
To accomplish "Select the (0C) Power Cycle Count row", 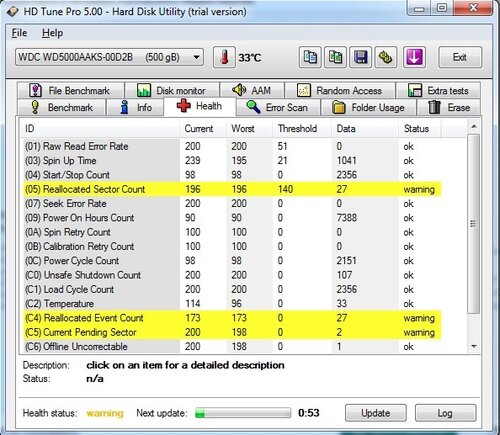I will 232,261.
